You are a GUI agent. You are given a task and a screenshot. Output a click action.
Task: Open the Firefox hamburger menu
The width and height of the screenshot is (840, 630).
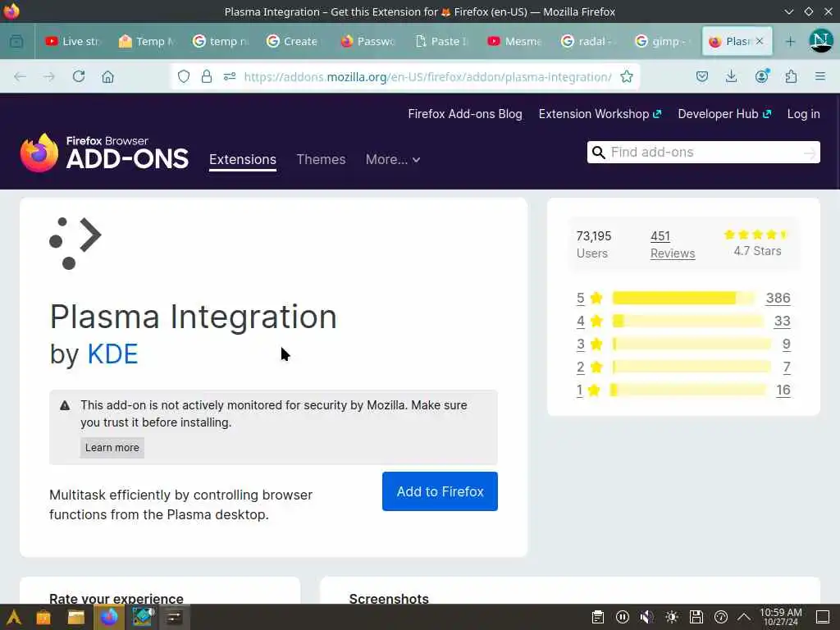(819, 76)
